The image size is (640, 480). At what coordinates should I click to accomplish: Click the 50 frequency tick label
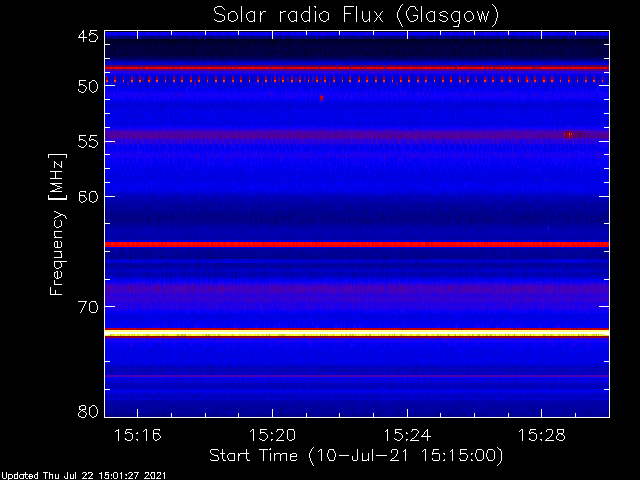tap(88, 87)
